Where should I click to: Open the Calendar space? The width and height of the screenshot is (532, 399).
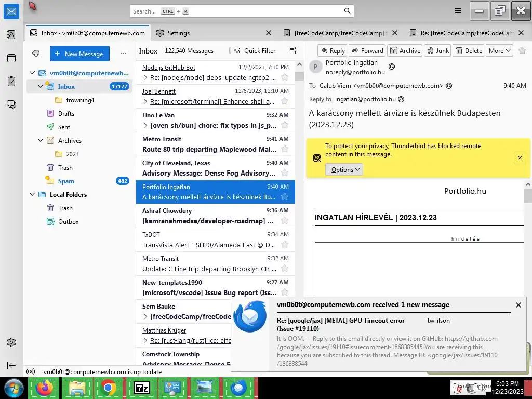pos(11,58)
